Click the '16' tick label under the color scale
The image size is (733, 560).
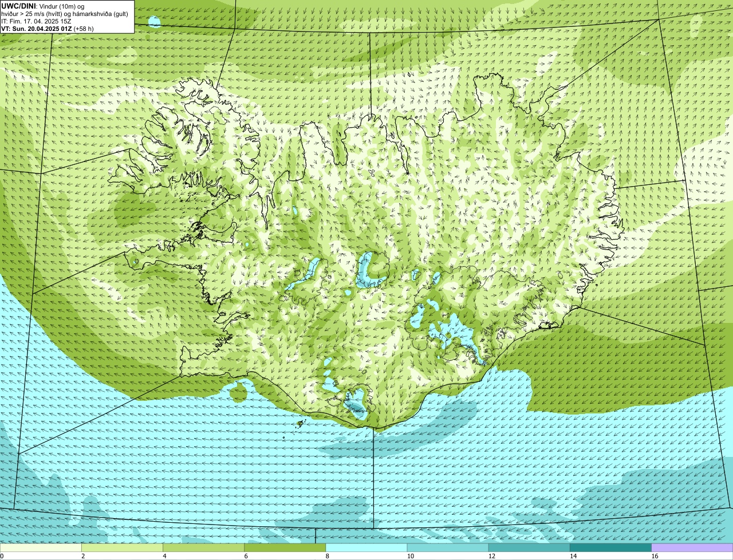[654, 556]
